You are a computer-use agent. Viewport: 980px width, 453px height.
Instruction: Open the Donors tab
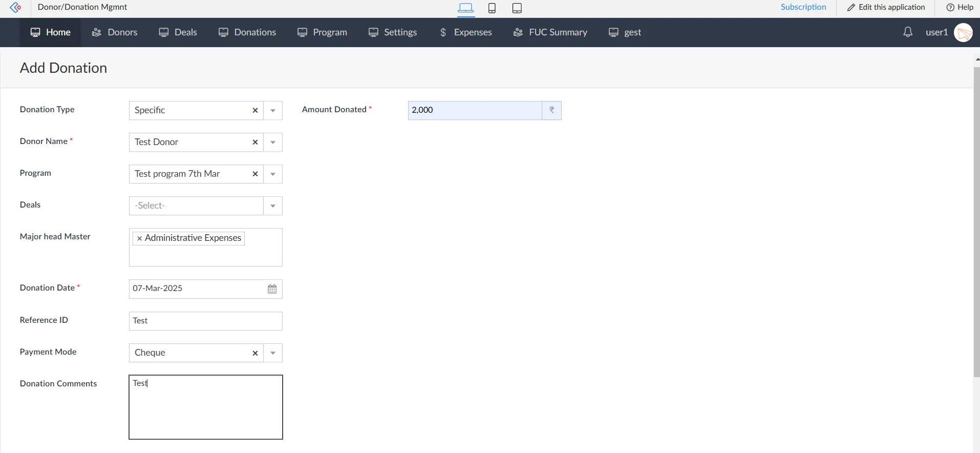coord(115,32)
